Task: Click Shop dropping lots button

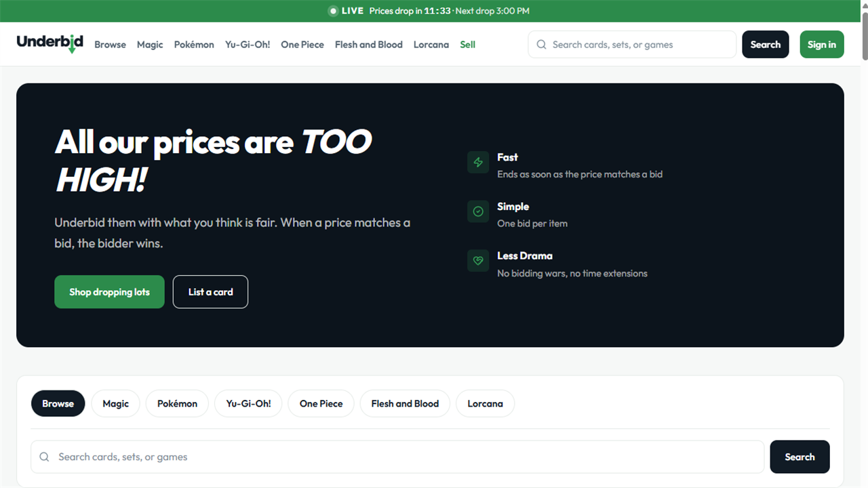Action: [x=109, y=292]
